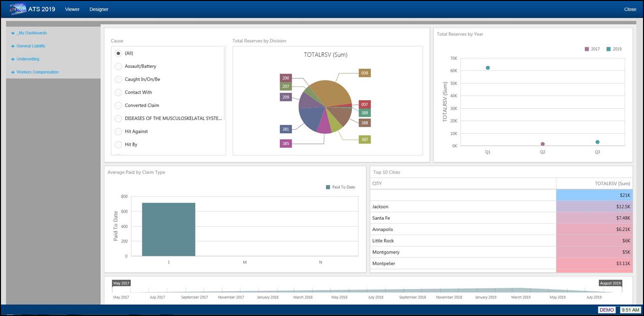Expand the General Liability section

[x=13, y=46]
